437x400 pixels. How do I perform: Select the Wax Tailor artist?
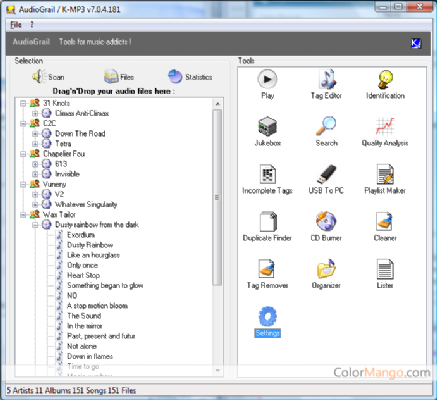(x=59, y=215)
